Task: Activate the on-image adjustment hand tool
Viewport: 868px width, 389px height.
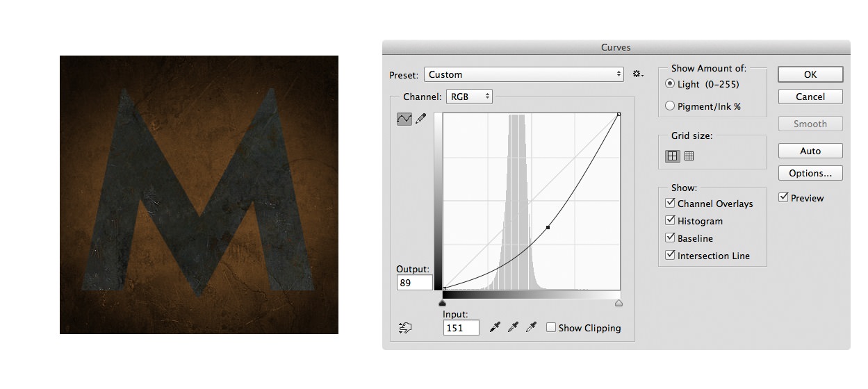Action: [404, 328]
